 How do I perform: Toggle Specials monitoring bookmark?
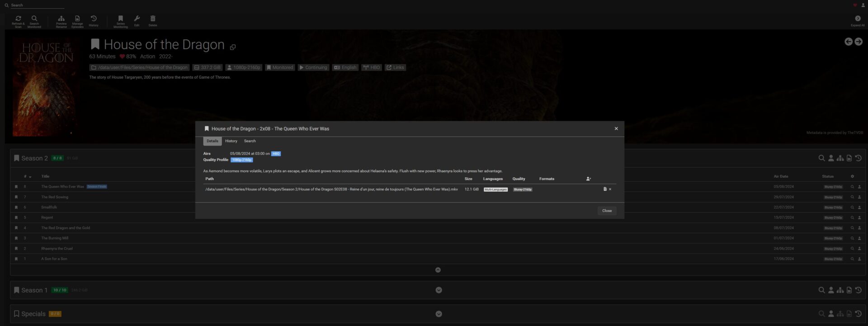16,314
